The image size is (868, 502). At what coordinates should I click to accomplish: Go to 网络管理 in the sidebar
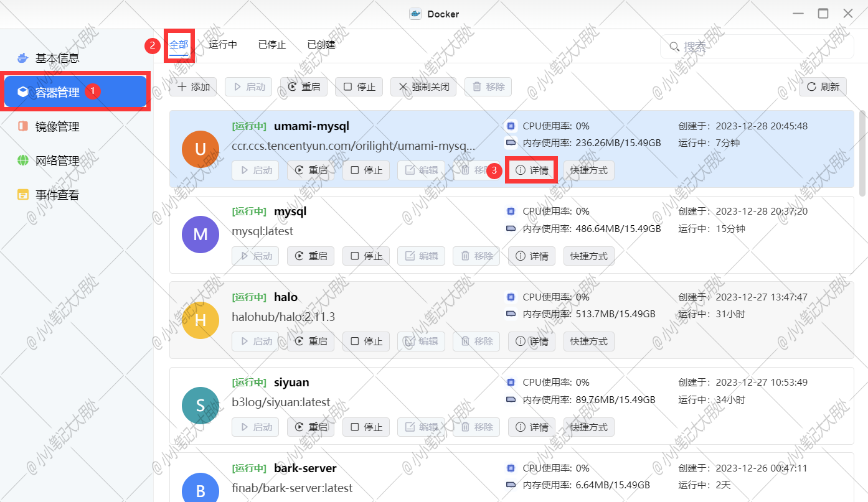coord(76,160)
